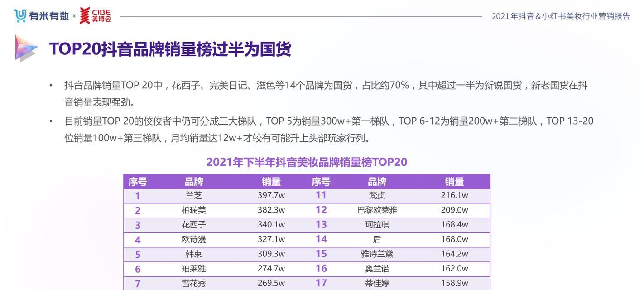Select the brand cell 巴黎欧莱雅
Image resolution: width=644 pixels, height=290 pixels.
point(377,210)
